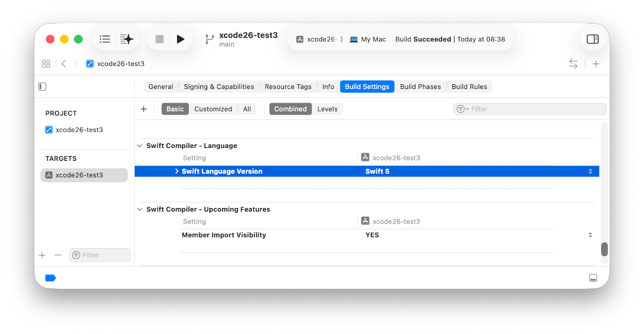Show Customized build settings
The image size is (644, 334).
(213, 109)
